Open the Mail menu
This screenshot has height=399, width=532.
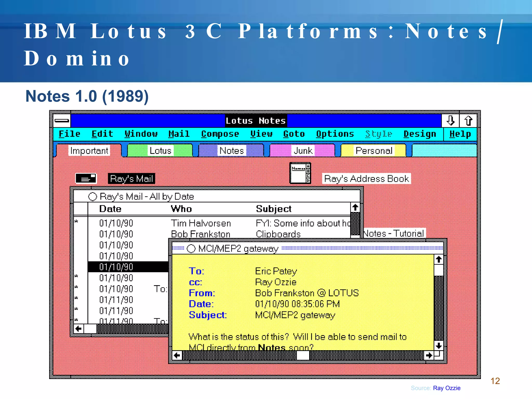[x=179, y=134]
